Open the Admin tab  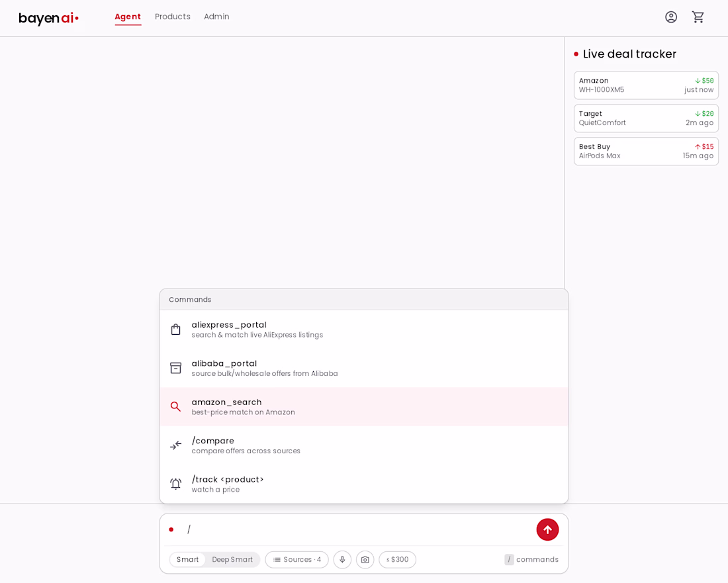[x=216, y=17]
